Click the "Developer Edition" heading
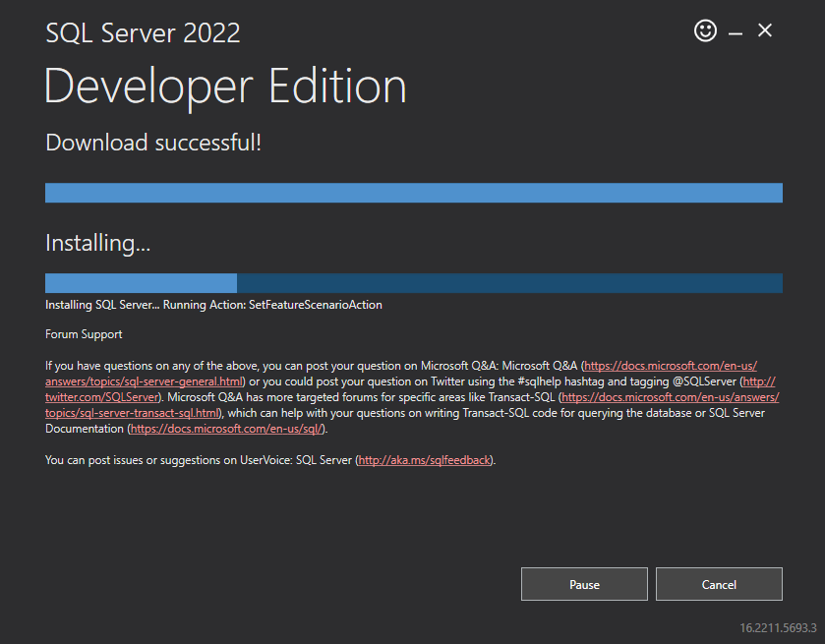825x644 pixels. click(225, 87)
